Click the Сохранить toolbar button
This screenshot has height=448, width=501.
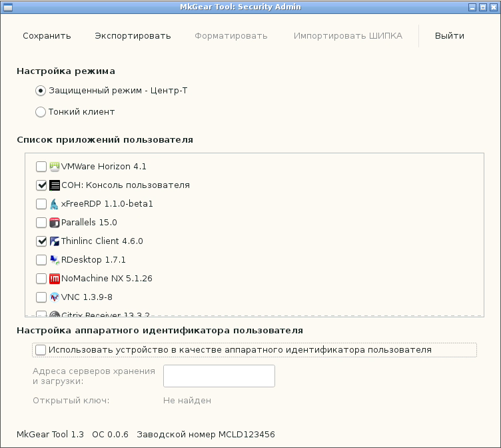47,36
